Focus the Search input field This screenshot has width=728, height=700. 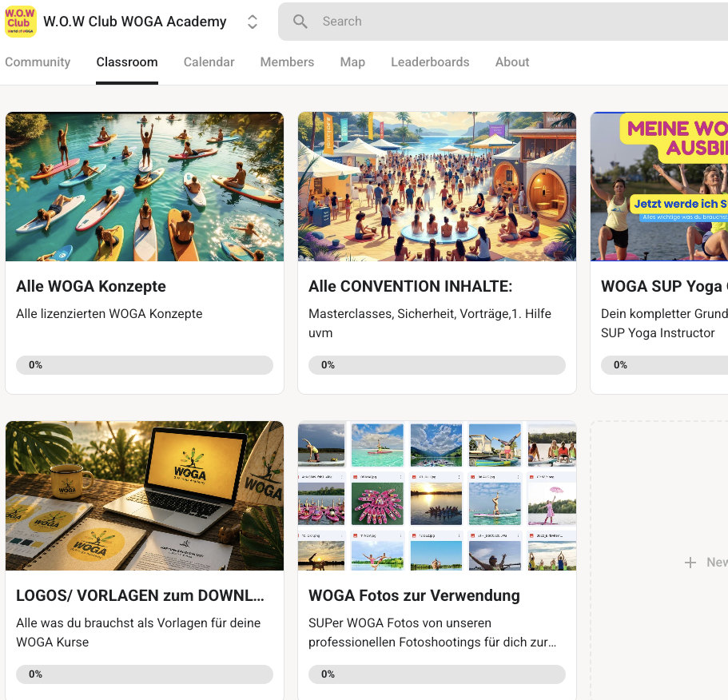(x=503, y=22)
